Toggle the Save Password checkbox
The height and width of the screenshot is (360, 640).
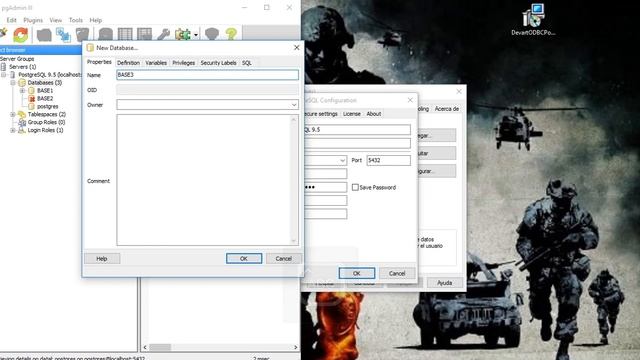coord(355,187)
